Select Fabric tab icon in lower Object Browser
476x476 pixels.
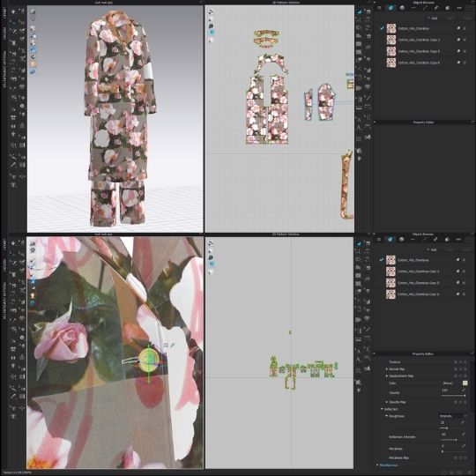tap(390, 240)
